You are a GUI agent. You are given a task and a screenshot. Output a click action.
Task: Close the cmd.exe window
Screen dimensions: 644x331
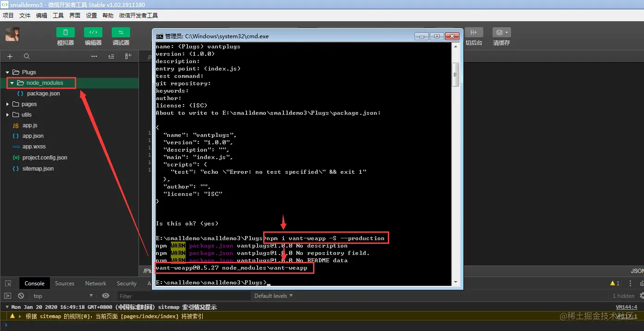(451, 36)
